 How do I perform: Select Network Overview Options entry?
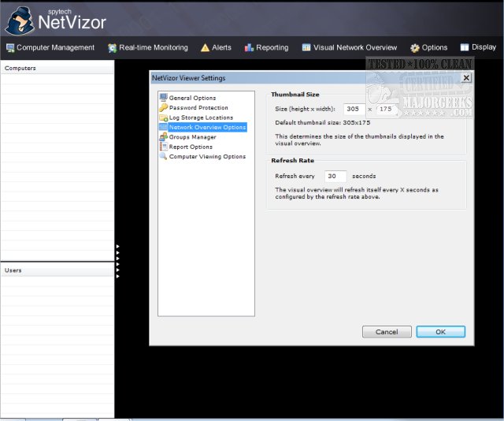coord(207,127)
